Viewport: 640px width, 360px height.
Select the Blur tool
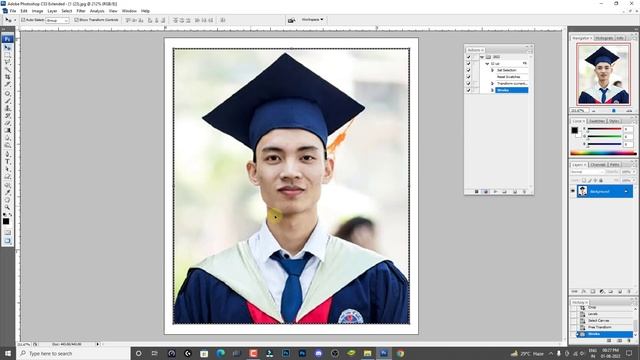7,138
